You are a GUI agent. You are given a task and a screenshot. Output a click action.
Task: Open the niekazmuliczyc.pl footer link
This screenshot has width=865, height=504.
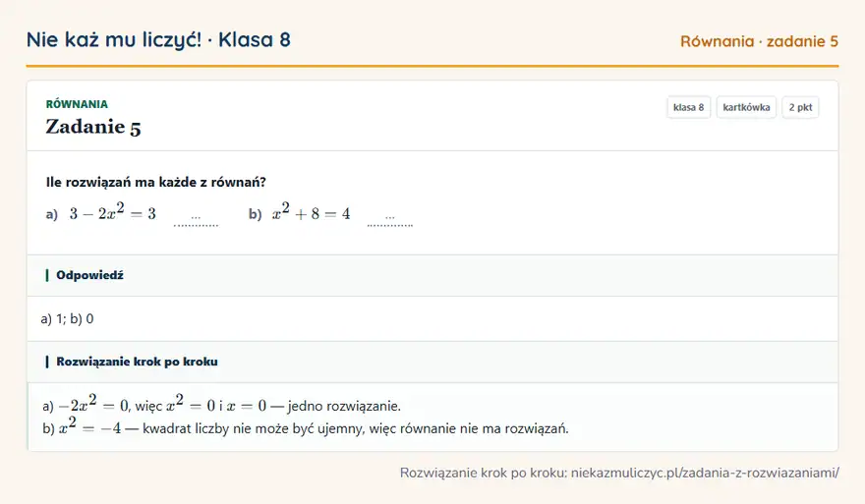pyautogui.click(x=705, y=473)
